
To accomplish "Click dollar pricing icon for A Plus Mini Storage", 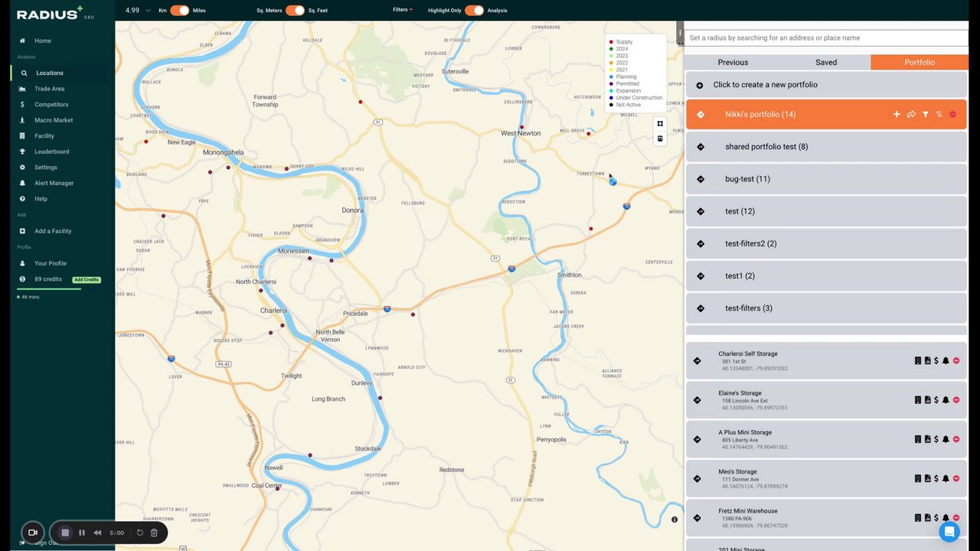I will 936,439.
